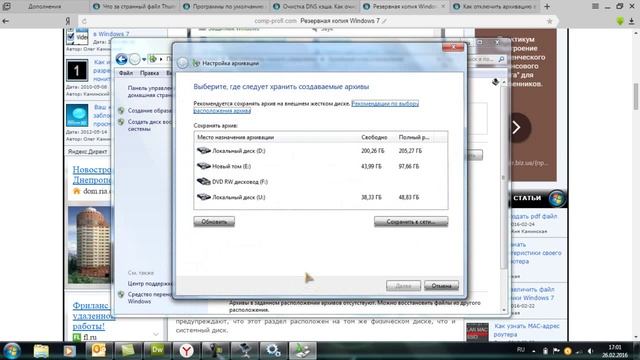Screen dimensions: 640x360
Task: Open browser downloads arrow icon
Action: click(631, 21)
